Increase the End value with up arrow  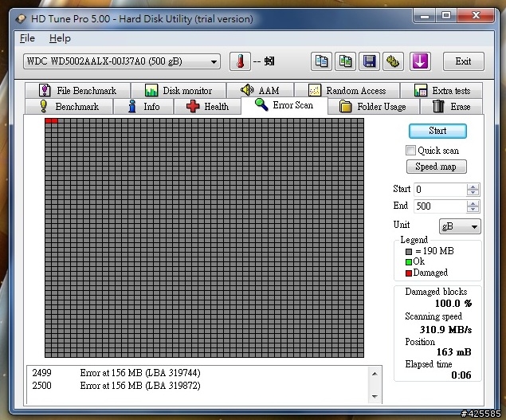click(x=473, y=203)
